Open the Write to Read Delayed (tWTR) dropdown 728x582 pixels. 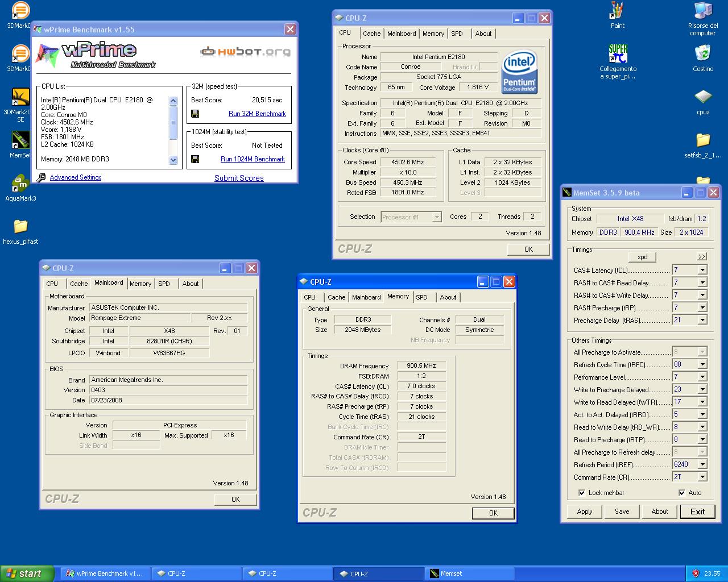702,402
